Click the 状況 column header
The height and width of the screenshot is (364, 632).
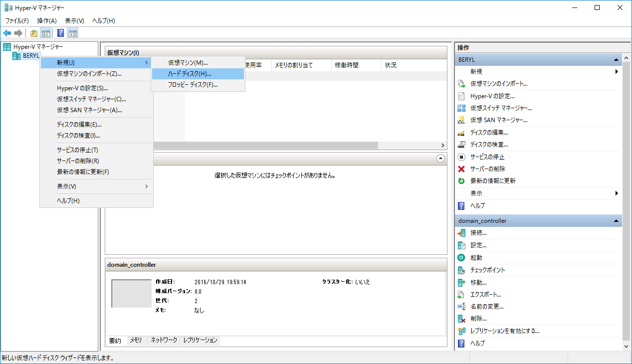point(413,65)
